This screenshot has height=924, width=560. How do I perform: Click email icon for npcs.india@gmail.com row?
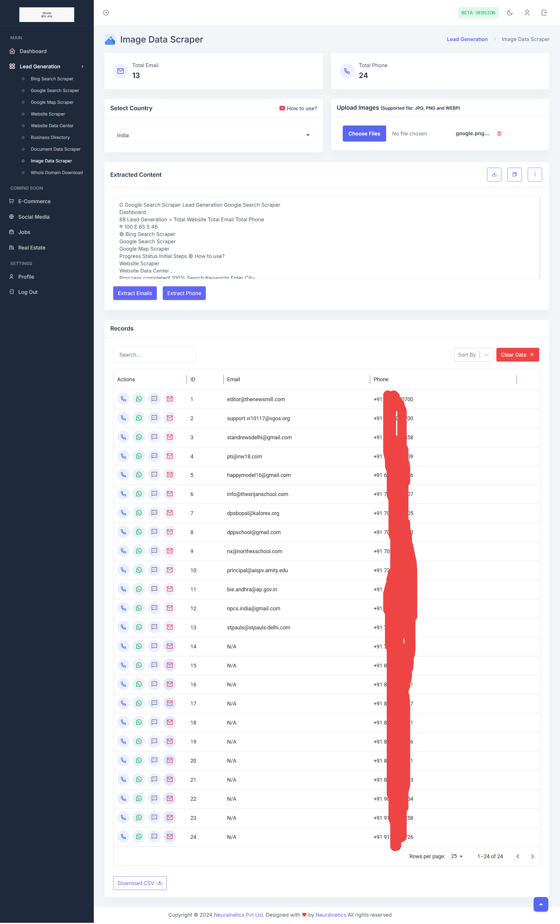(170, 608)
